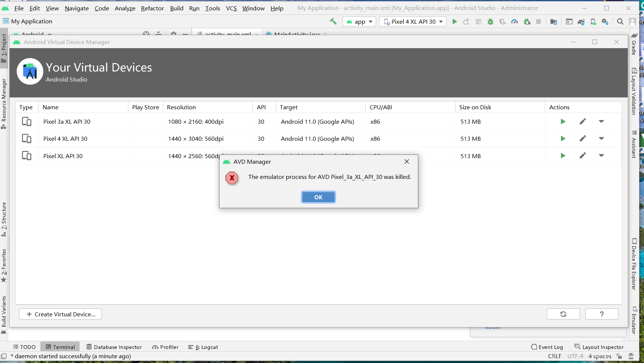644x363 pixels.
Task: Sort devices by Name column header
Action: pos(83,107)
